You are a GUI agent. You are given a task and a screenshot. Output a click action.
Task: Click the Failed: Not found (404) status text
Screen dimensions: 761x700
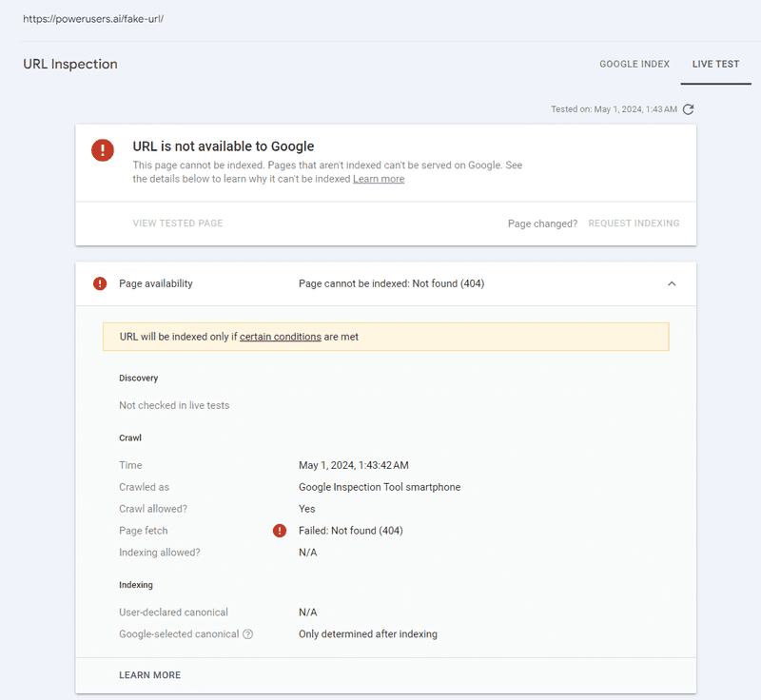(350, 531)
